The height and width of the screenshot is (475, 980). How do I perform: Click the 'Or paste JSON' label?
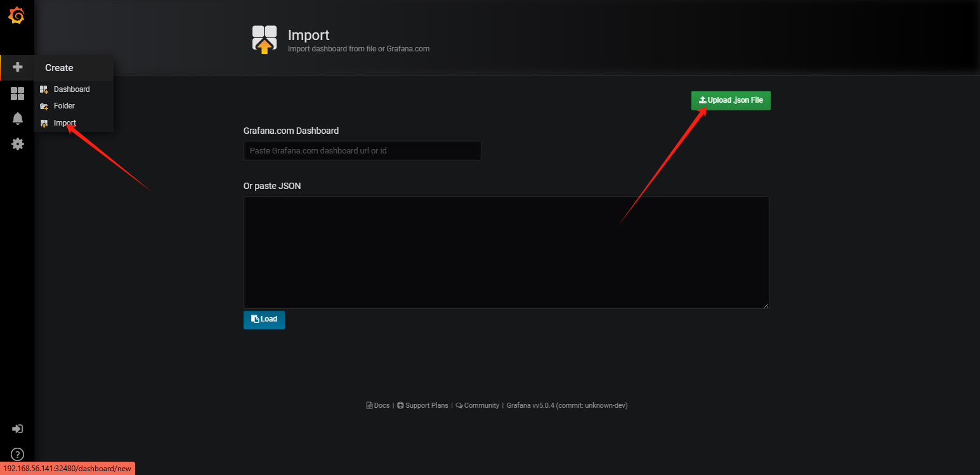(272, 186)
